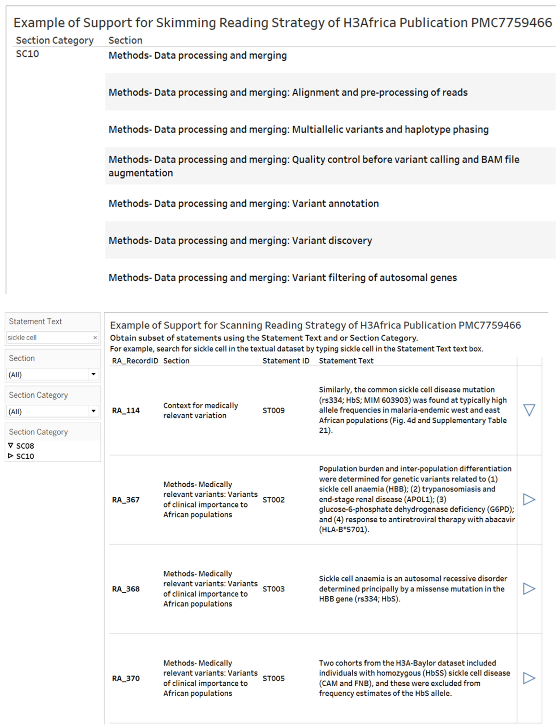The image size is (560, 728).
Task: Expand the SC10 section category
Action: click(11, 456)
